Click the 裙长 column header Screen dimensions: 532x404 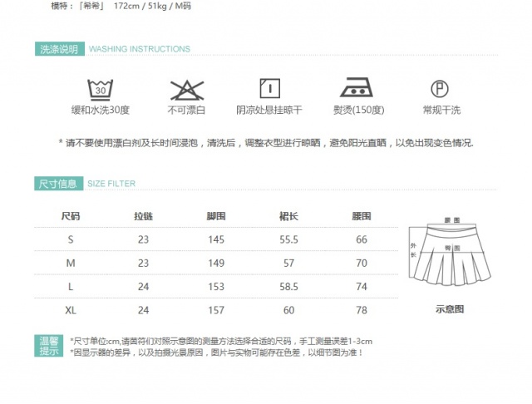[x=288, y=217]
